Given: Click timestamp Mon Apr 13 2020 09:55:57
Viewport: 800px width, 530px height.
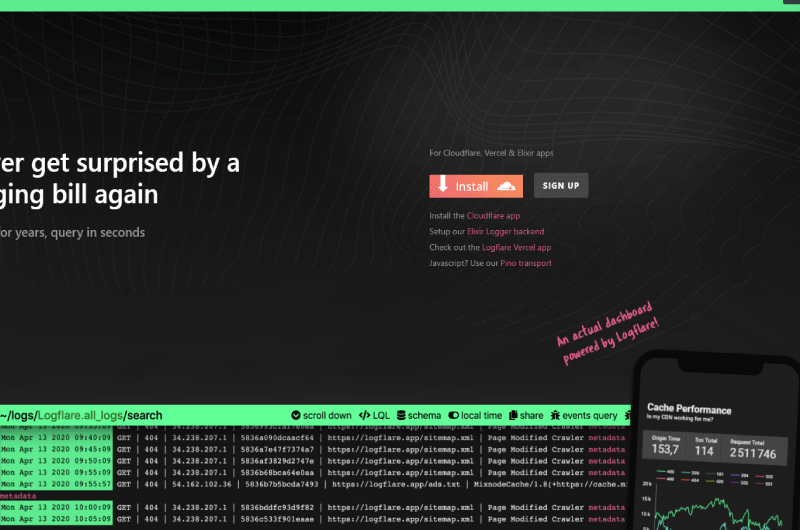Looking at the screenshot, I should pyautogui.click(x=56, y=484).
